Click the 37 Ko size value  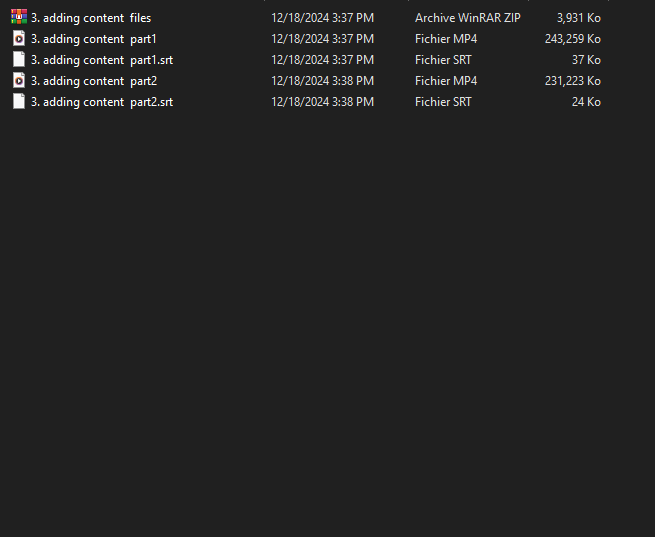pos(586,60)
